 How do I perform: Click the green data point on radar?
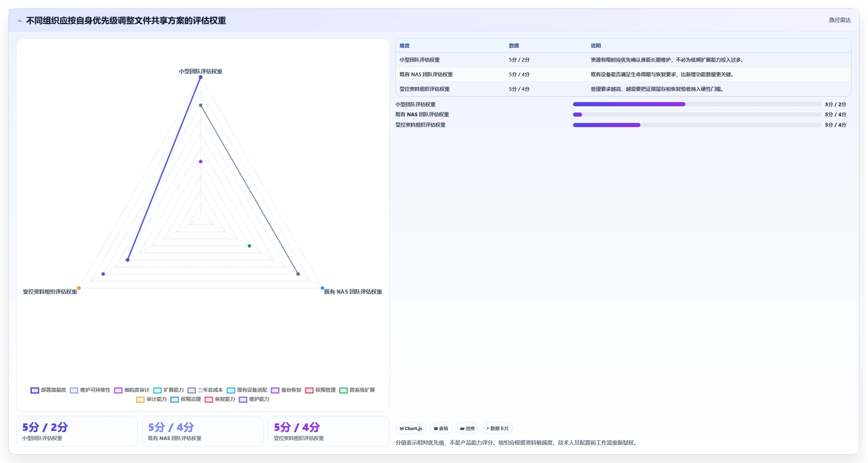click(x=249, y=246)
